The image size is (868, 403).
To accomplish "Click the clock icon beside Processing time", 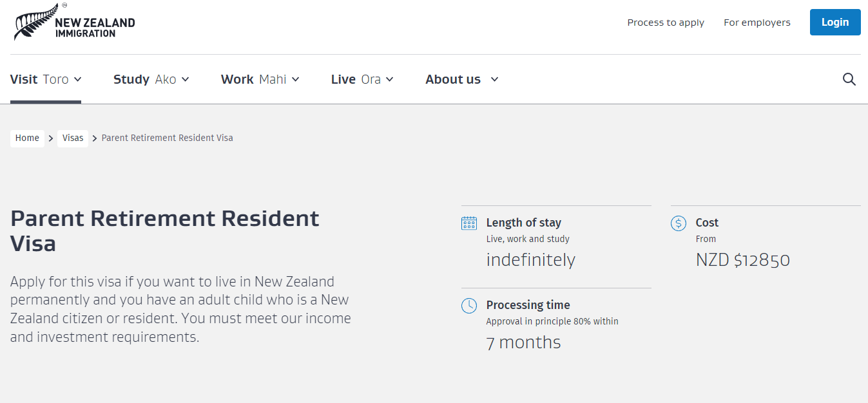I will click(469, 306).
